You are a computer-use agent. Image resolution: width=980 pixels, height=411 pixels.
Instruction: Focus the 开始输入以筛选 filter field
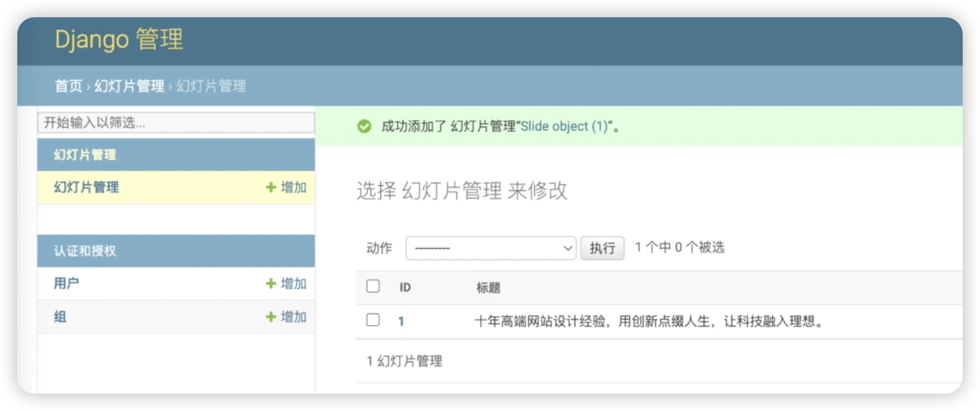tap(176, 122)
